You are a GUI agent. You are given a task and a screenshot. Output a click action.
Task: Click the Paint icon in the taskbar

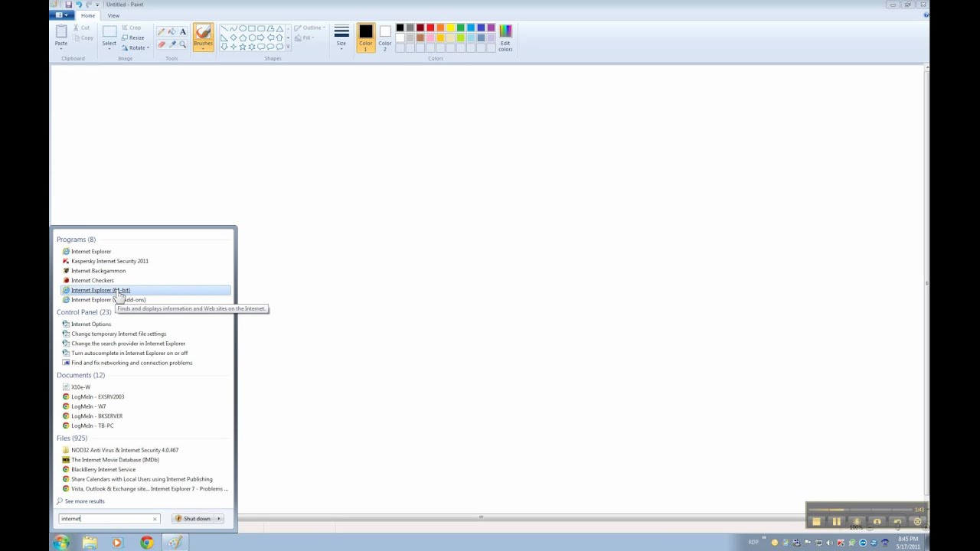pyautogui.click(x=175, y=543)
